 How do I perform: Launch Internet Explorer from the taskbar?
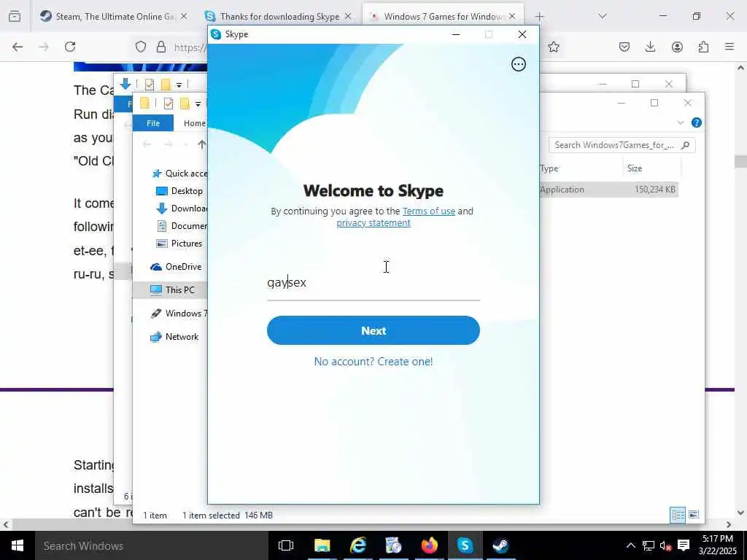click(357, 545)
